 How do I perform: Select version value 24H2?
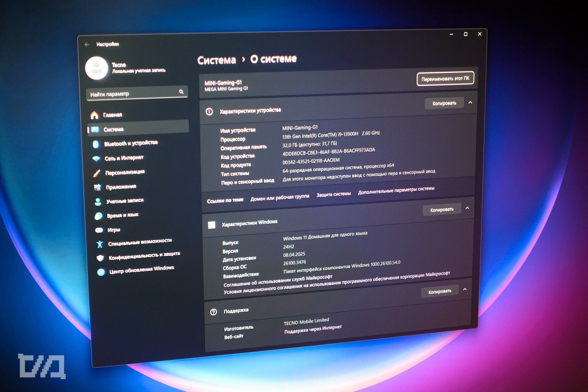(x=288, y=247)
